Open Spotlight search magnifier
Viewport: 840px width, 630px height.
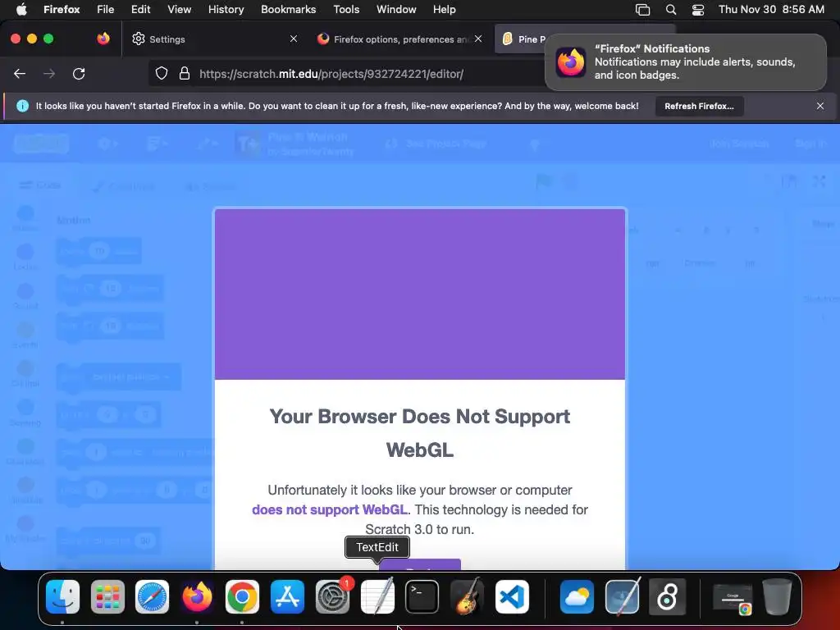click(x=671, y=10)
